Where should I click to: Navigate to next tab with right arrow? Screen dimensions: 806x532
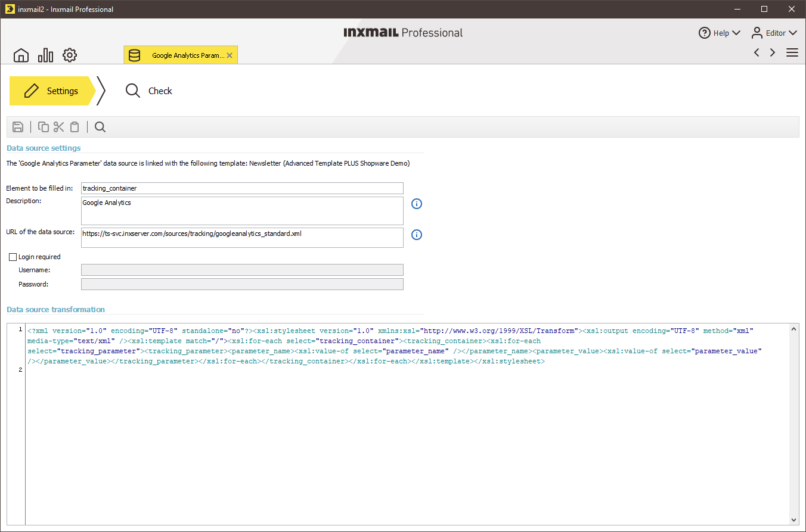tap(773, 52)
